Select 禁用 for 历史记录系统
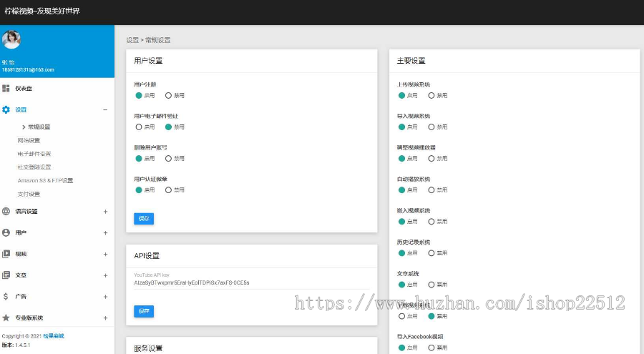644x354 pixels. pos(431,253)
